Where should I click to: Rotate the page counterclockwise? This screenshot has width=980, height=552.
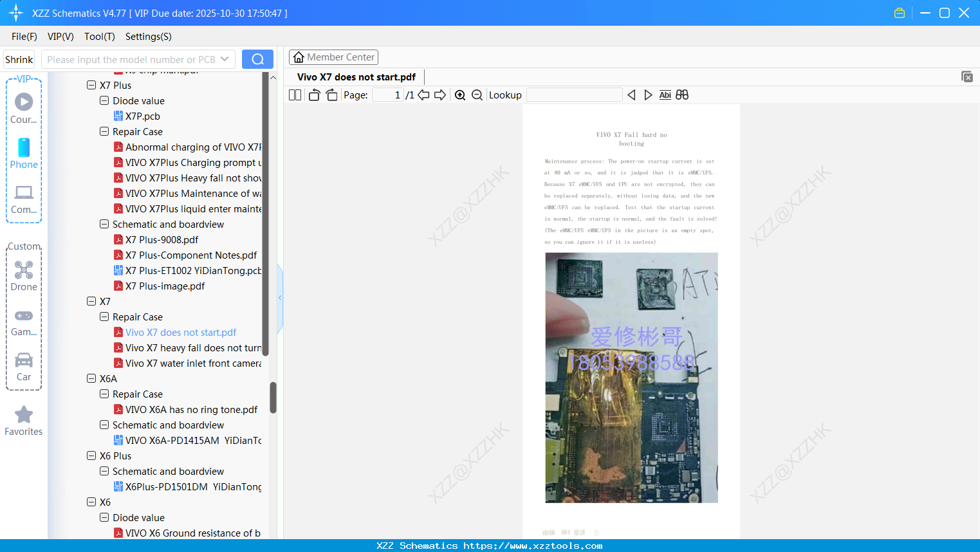(x=314, y=95)
